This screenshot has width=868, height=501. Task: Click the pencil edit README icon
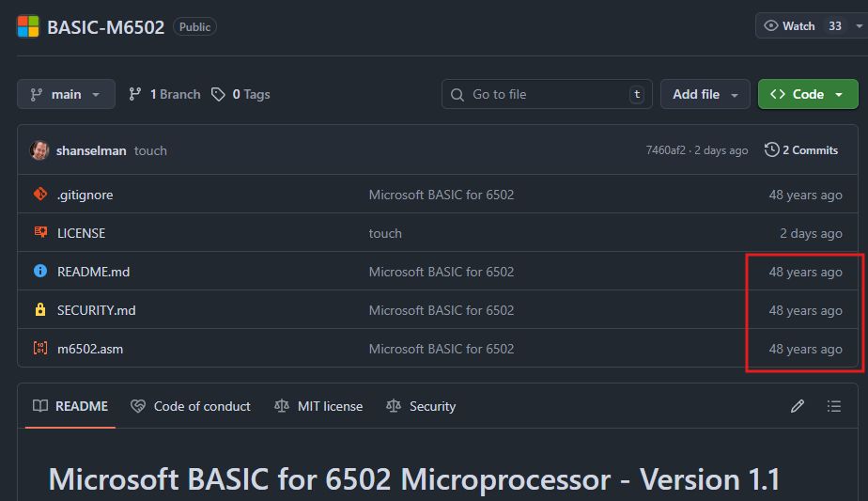(798, 406)
